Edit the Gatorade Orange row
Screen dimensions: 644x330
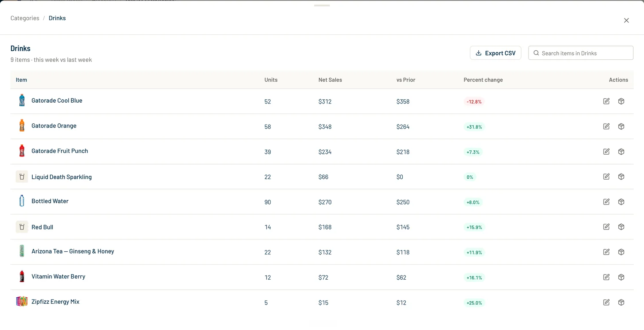coord(606,126)
